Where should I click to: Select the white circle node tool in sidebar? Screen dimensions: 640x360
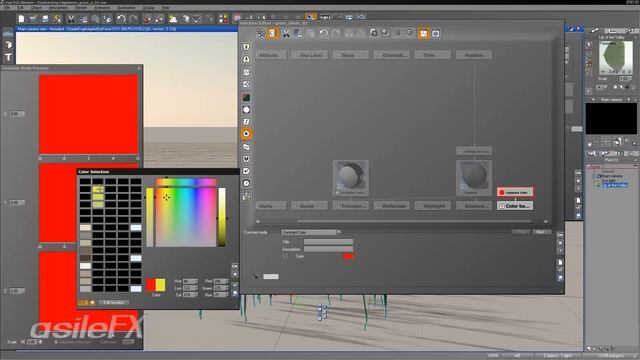coord(246,110)
